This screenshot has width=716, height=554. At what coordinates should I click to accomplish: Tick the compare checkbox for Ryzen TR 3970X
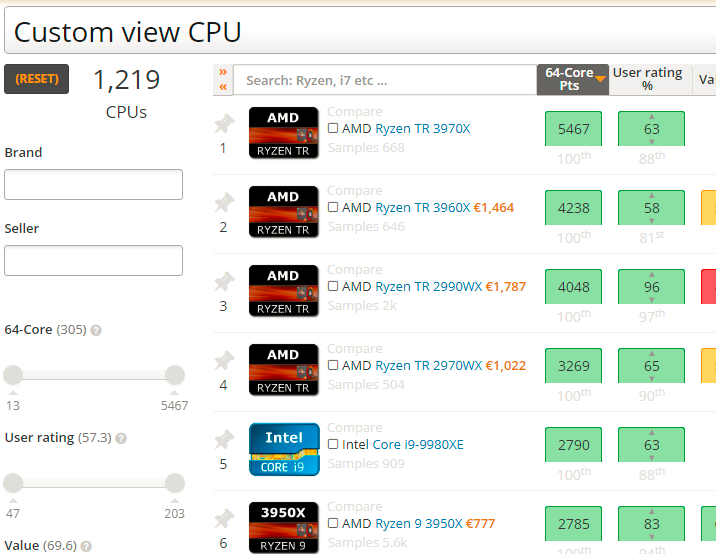point(333,128)
